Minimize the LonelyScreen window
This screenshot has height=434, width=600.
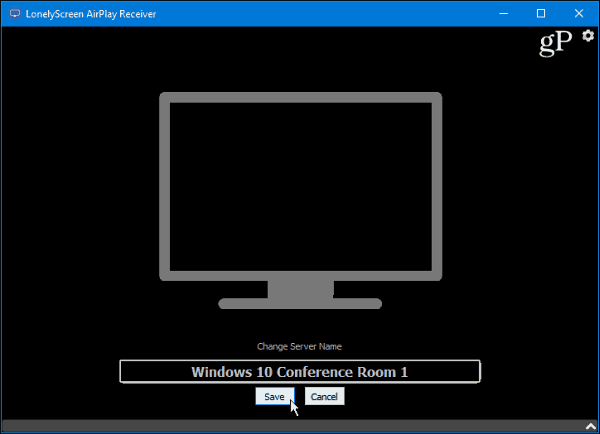(x=504, y=14)
